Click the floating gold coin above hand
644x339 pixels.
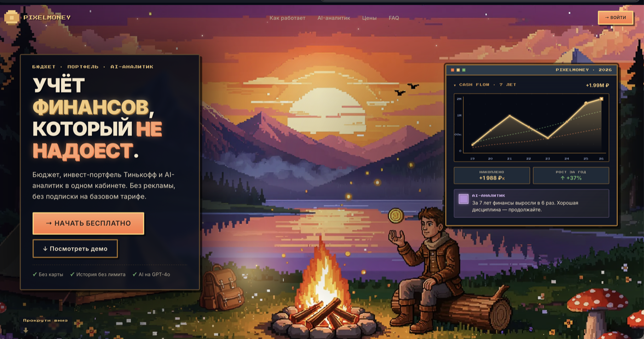(396, 215)
